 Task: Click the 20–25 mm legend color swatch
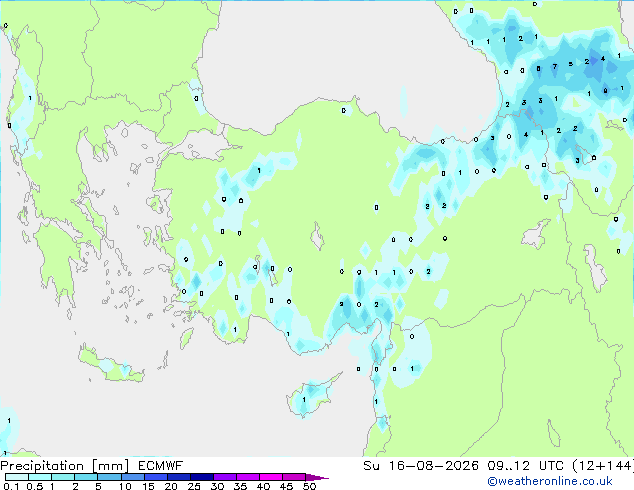178,477
